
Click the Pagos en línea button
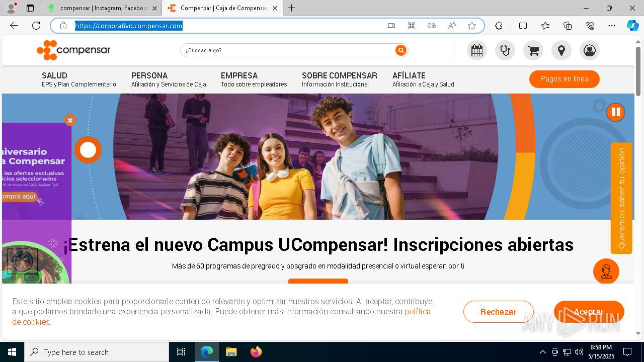(565, 79)
